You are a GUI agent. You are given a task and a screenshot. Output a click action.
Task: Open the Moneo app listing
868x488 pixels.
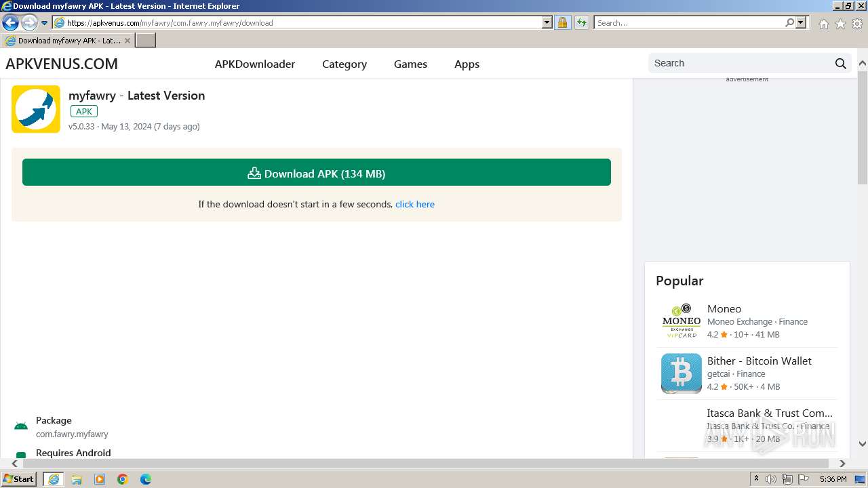724,308
